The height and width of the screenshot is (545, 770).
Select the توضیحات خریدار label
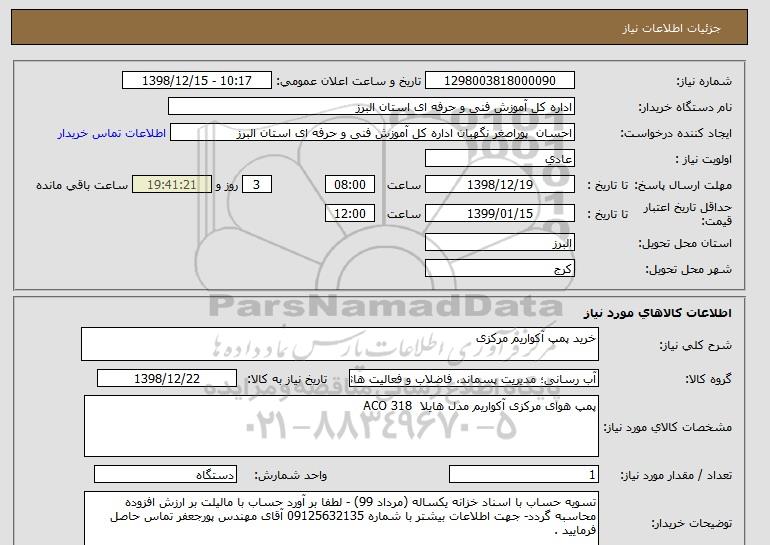coord(691,523)
